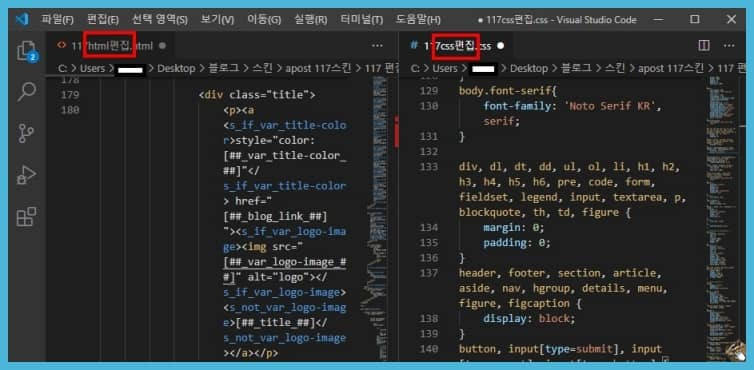754x370 pixels.
Task: Click Users in right editor breadcrumb
Action: point(445,68)
